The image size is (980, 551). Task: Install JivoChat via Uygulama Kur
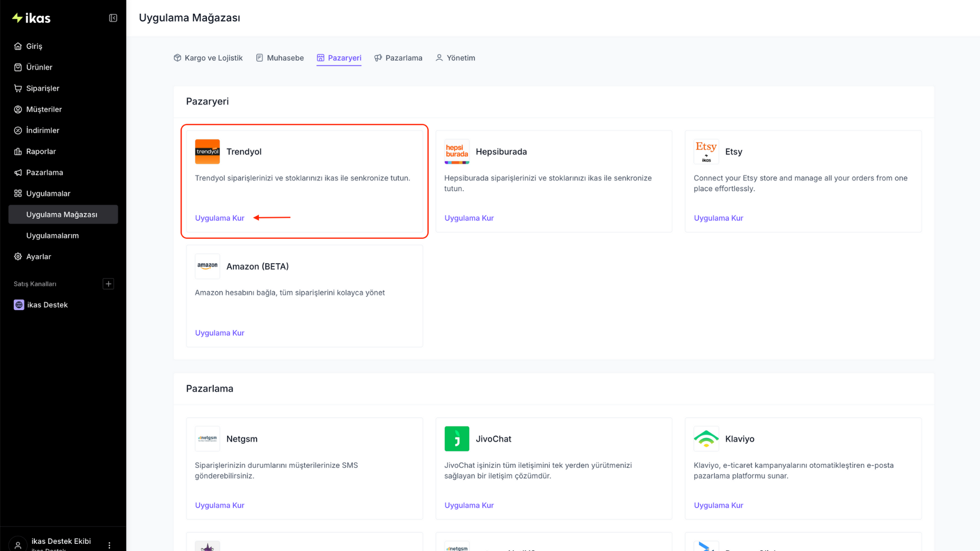click(x=469, y=505)
